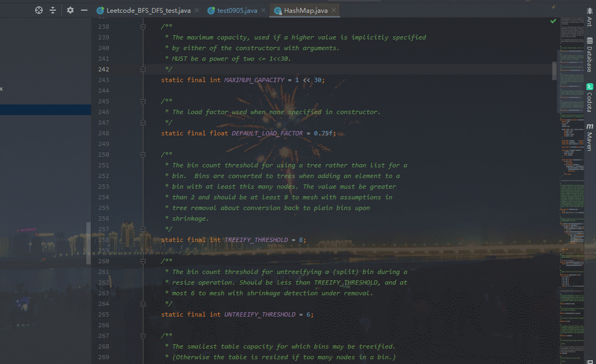Click the project panel vertical scrollbar
596x364 pixels.
88,243
